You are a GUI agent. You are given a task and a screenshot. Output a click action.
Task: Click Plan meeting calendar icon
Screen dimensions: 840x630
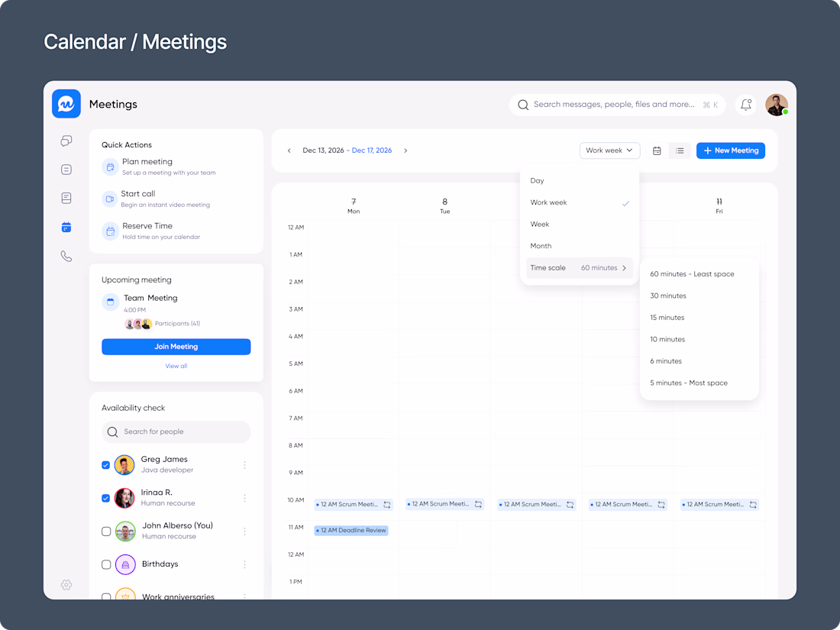pos(110,167)
